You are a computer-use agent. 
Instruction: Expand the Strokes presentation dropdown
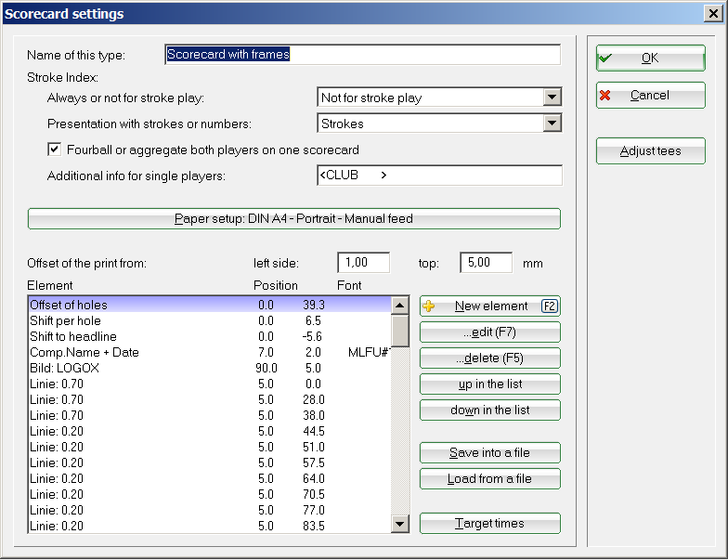552,124
